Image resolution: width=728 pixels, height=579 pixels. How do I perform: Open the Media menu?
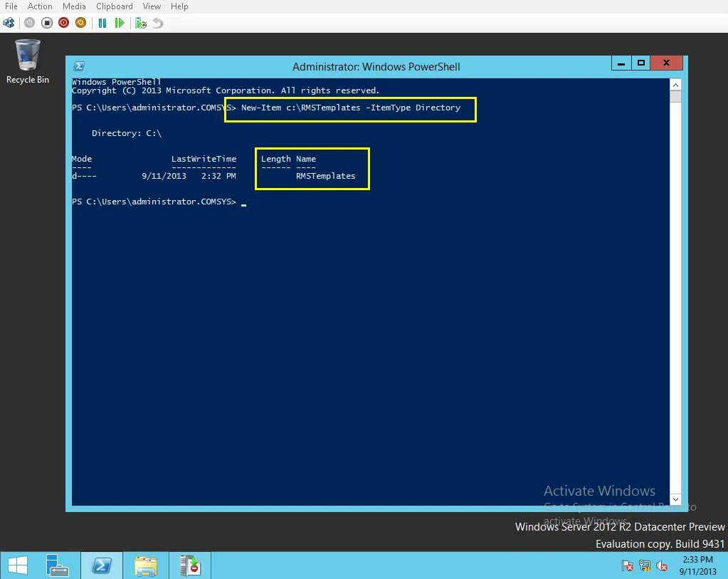[x=74, y=6]
